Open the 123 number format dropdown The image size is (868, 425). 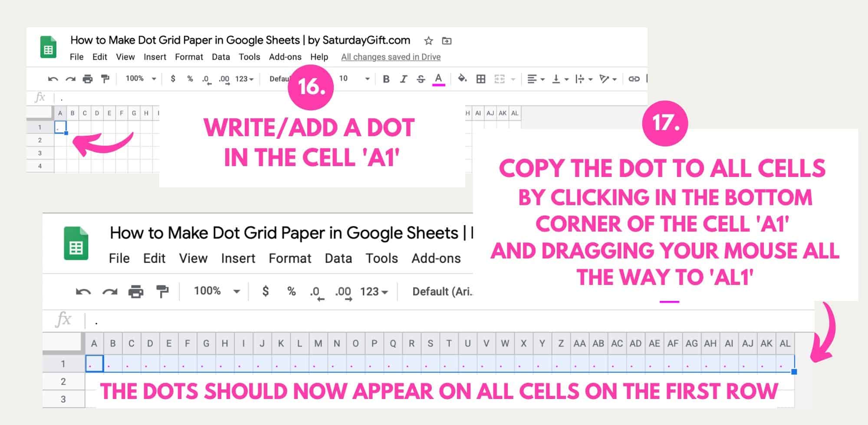[x=244, y=79]
